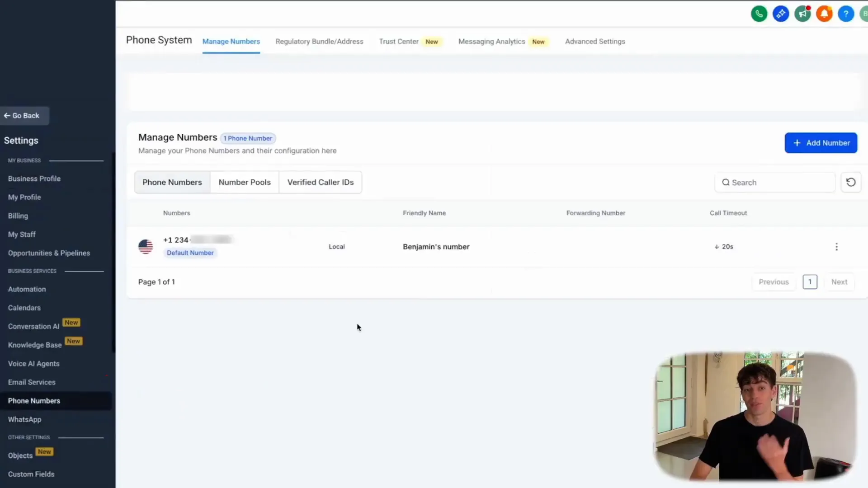Screen dimensions: 868x488
Task: Sort by the Call Timeout 20s arrow
Action: (x=717, y=247)
